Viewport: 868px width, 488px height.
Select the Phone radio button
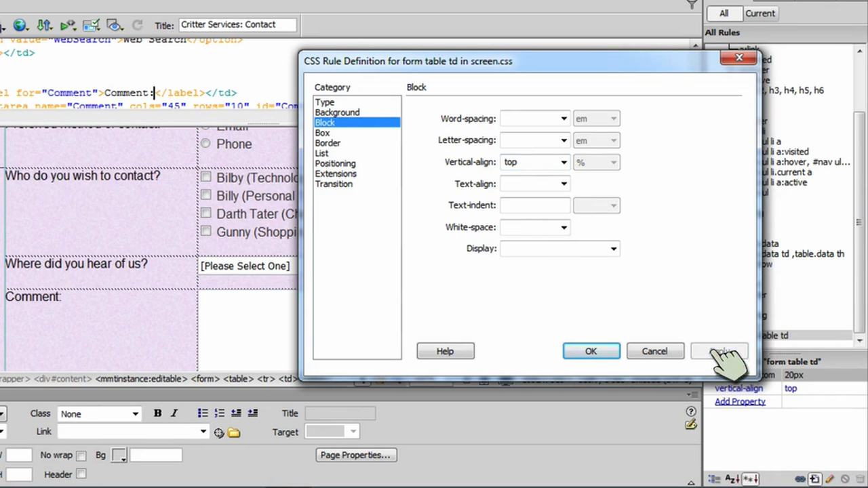[x=205, y=144]
